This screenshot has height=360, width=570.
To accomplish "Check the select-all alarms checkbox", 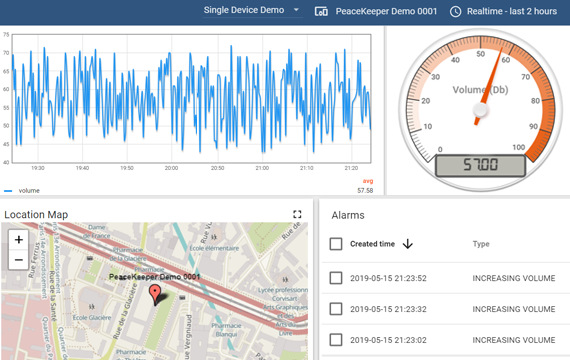I will coord(336,244).
